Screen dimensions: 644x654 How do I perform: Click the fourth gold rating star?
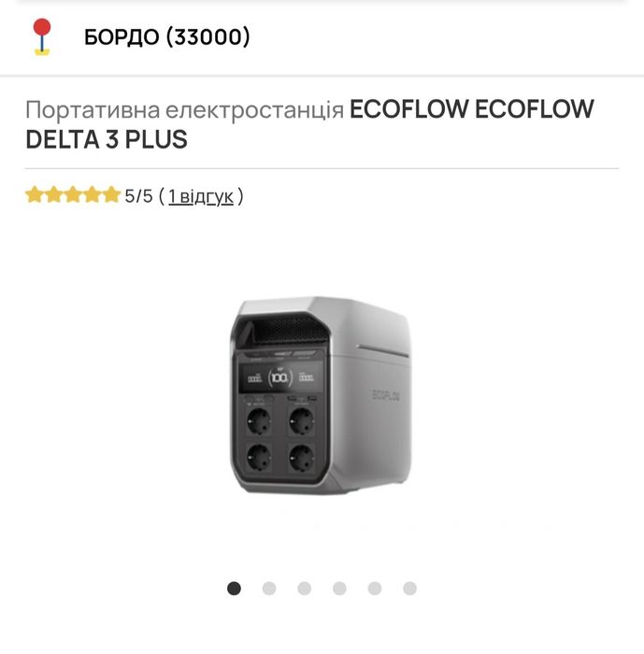click(93, 194)
